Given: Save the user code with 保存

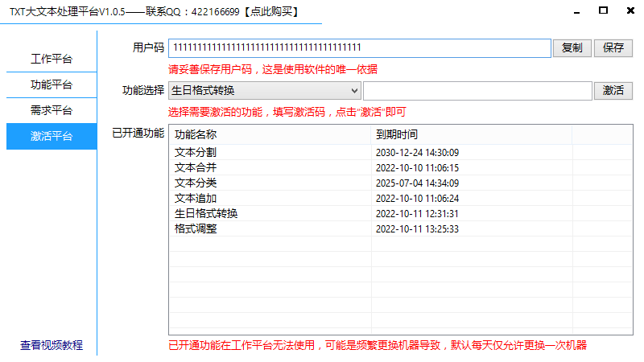Looking at the screenshot, I should click(613, 48).
